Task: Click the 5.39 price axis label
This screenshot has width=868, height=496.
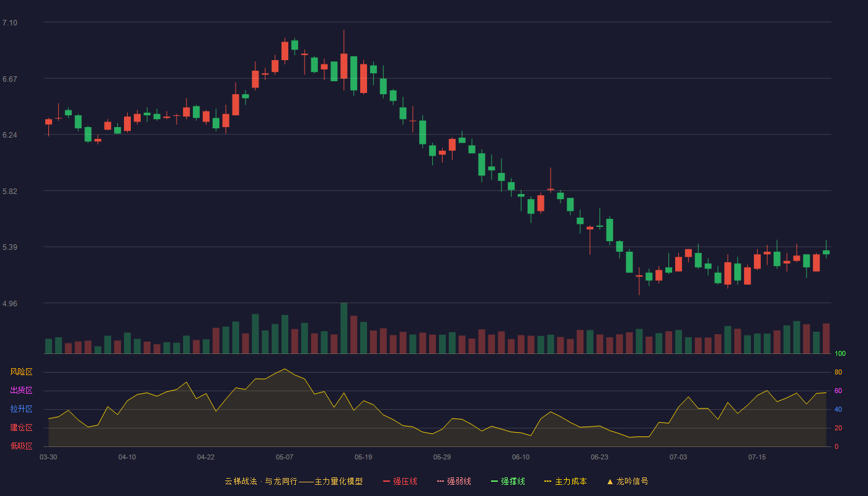Action: coord(10,247)
